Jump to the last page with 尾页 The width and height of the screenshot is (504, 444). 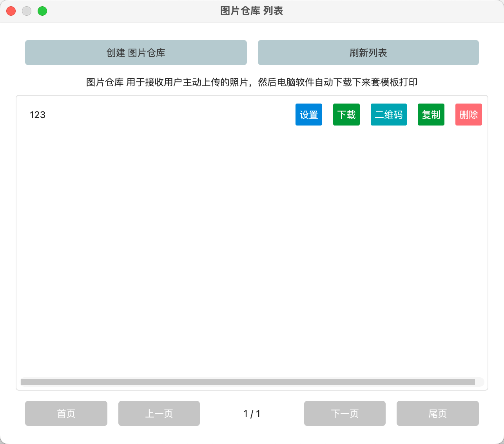coord(437,413)
